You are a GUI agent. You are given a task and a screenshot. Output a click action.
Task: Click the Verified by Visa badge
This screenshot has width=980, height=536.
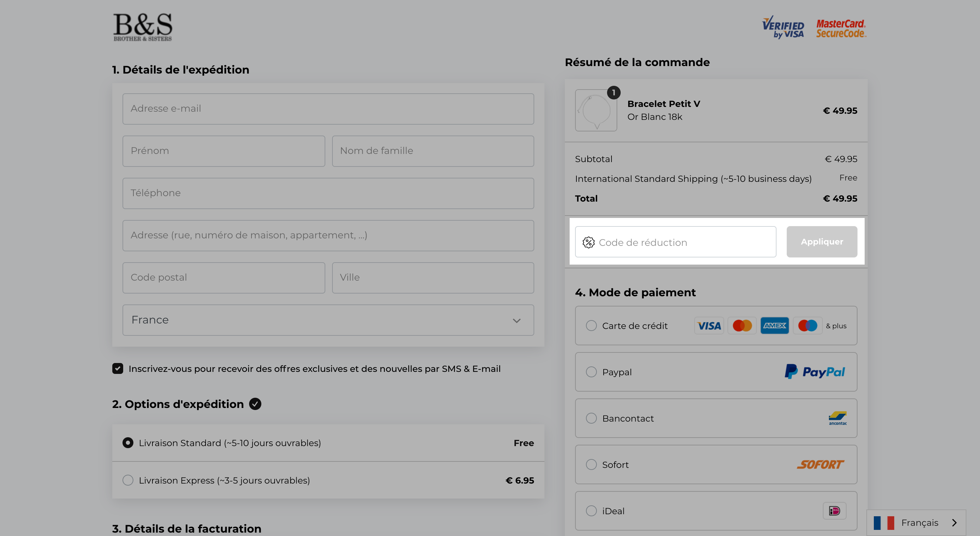point(783,27)
